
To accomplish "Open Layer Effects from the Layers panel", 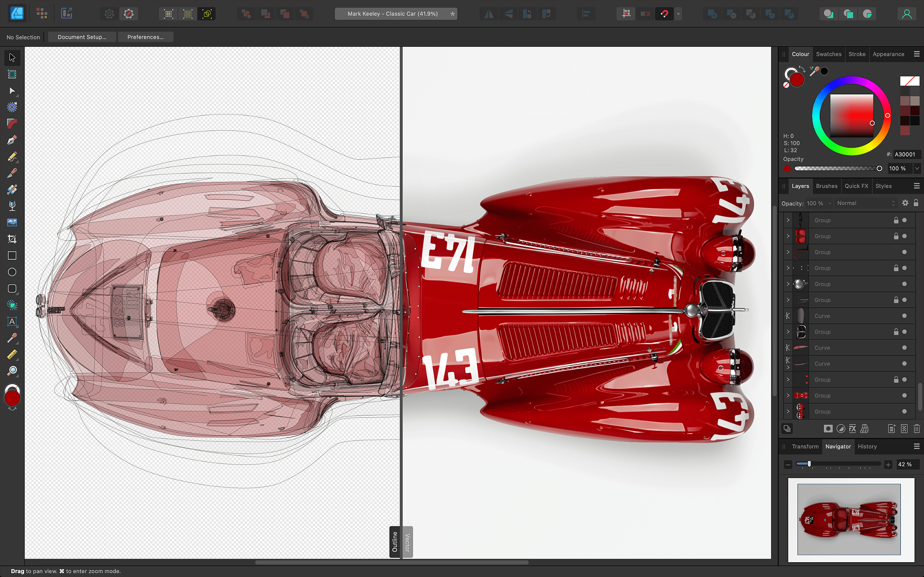I will [852, 428].
